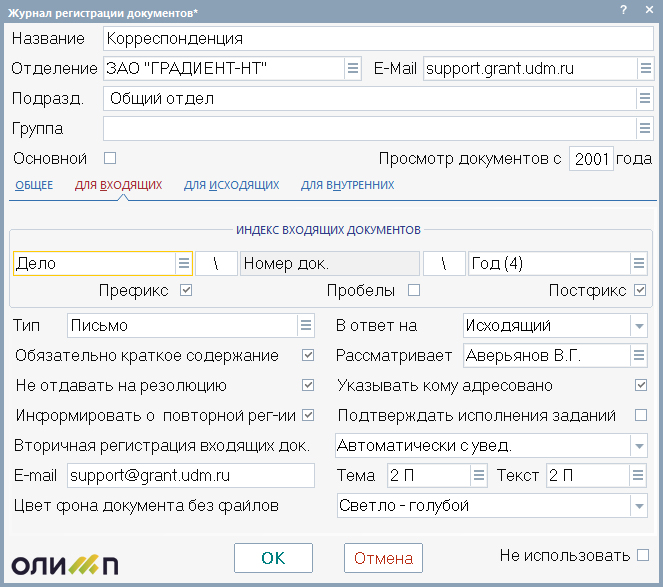Expand Цвет фона документа dropdown
The width and height of the screenshot is (663, 587).
point(639,506)
